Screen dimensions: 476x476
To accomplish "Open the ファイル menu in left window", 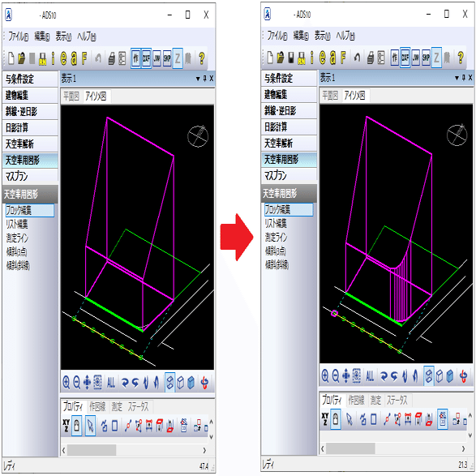I will [18, 36].
